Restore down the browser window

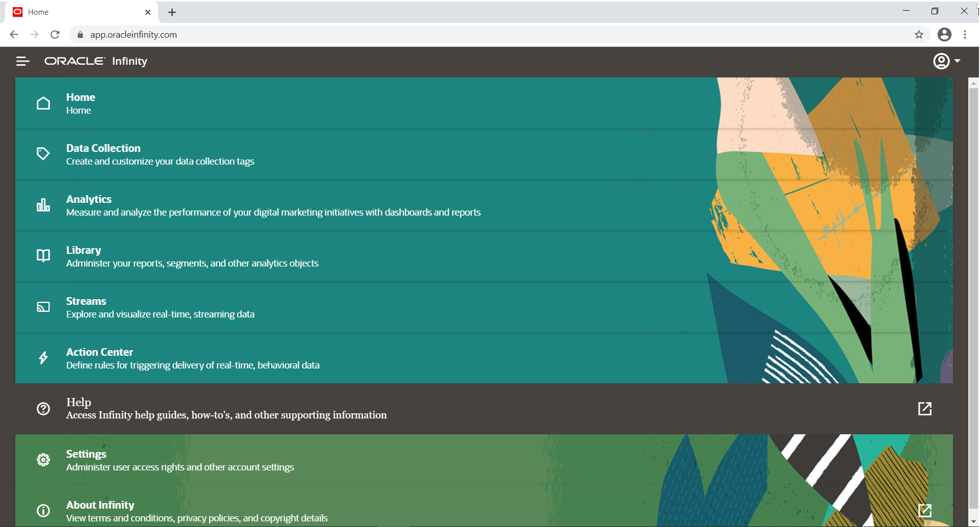point(935,11)
